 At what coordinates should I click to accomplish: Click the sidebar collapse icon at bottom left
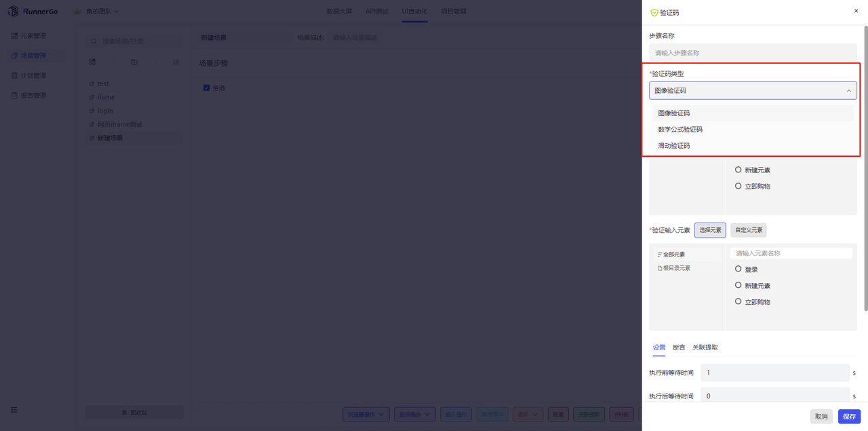(14, 410)
